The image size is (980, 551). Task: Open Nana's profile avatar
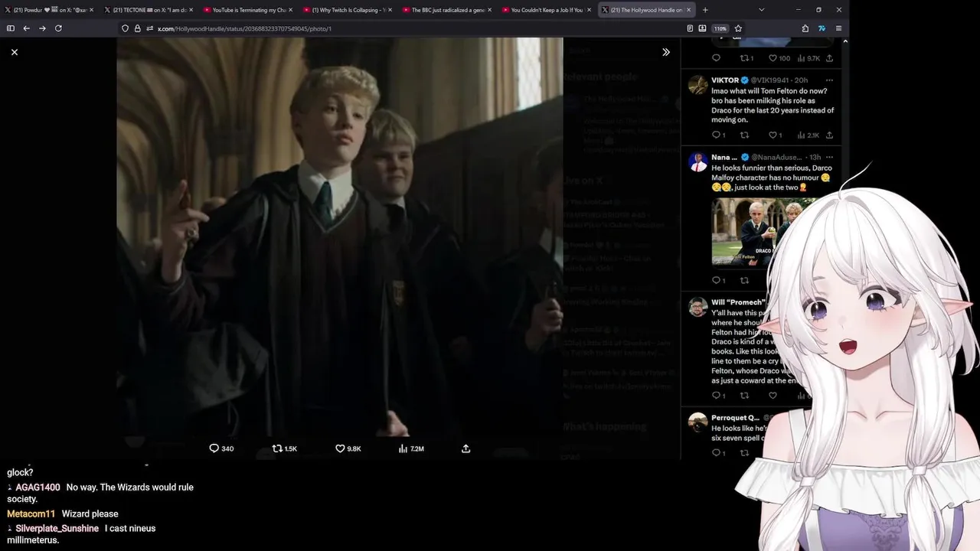click(x=697, y=161)
